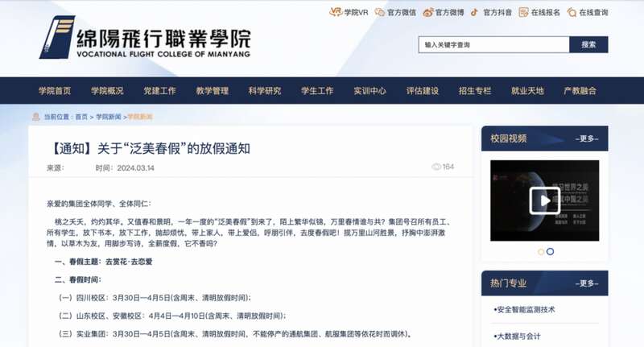Click the breadcrumb person location icon
644x347 pixels.
[x=36, y=117]
